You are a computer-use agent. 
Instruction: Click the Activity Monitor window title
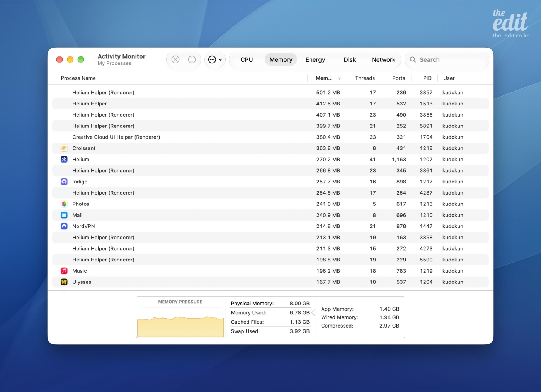tap(121, 56)
